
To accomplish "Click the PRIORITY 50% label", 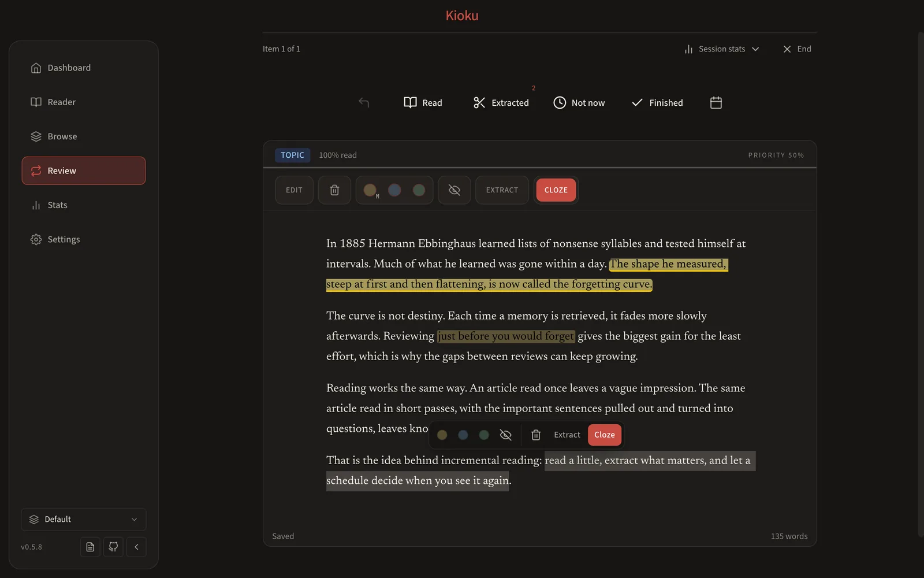I will [x=776, y=155].
